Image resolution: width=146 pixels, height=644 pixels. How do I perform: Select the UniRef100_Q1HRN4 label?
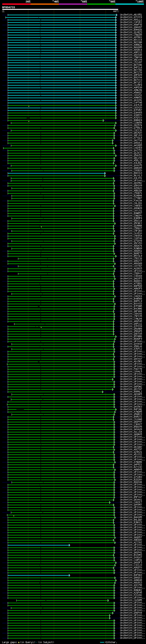coord(131,226)
